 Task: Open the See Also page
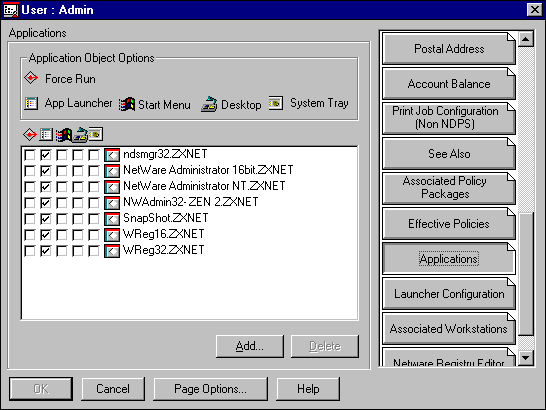pyautogui.click(x=448, y=154)
